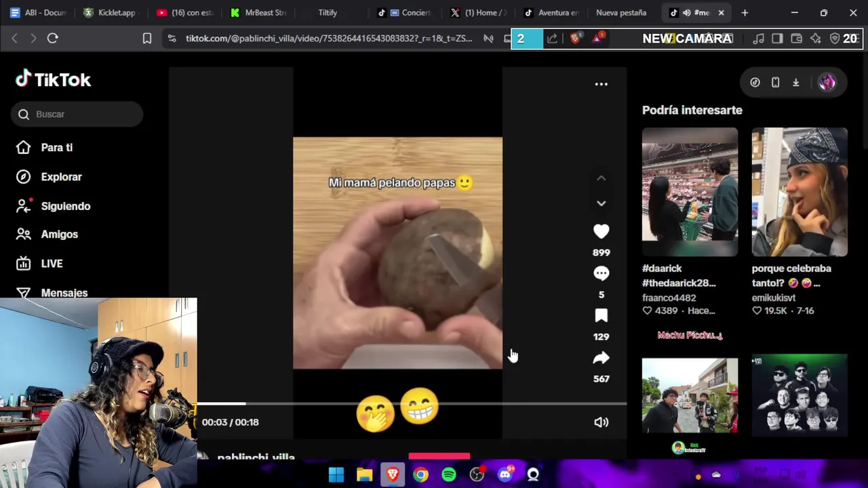Open the Brave Rewards triangle icon
This screenshot has width=868, height=488.
click(597, 39)
